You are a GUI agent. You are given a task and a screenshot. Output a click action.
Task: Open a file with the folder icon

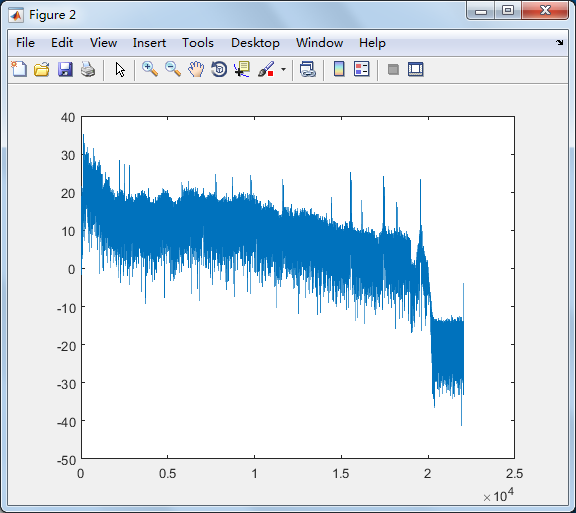pos(42,69)
